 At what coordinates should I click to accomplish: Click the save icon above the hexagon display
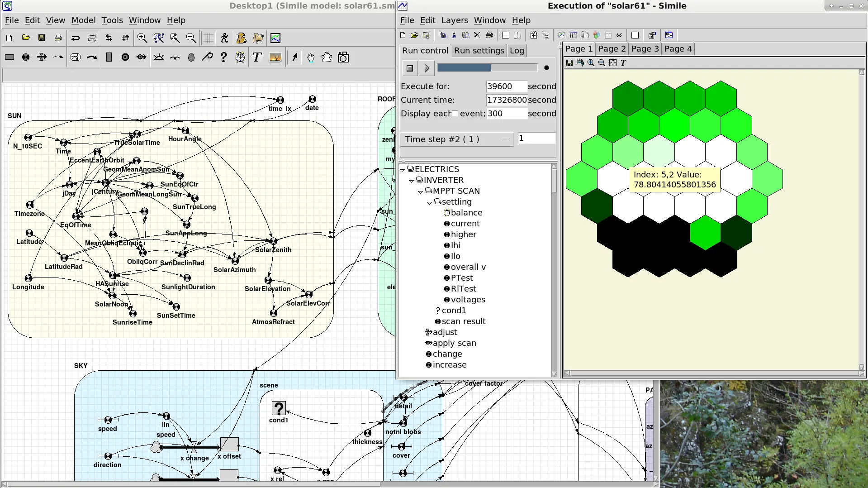click(569, 63)
